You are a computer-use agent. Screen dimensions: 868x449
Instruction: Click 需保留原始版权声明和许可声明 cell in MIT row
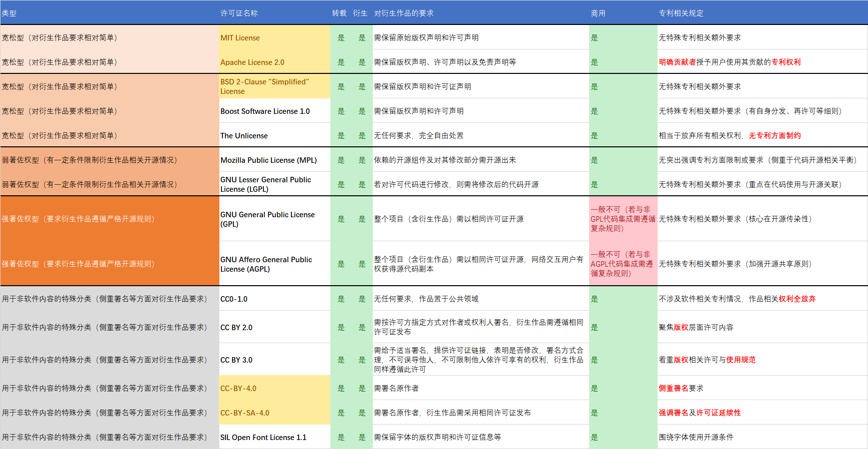(481, 37)
